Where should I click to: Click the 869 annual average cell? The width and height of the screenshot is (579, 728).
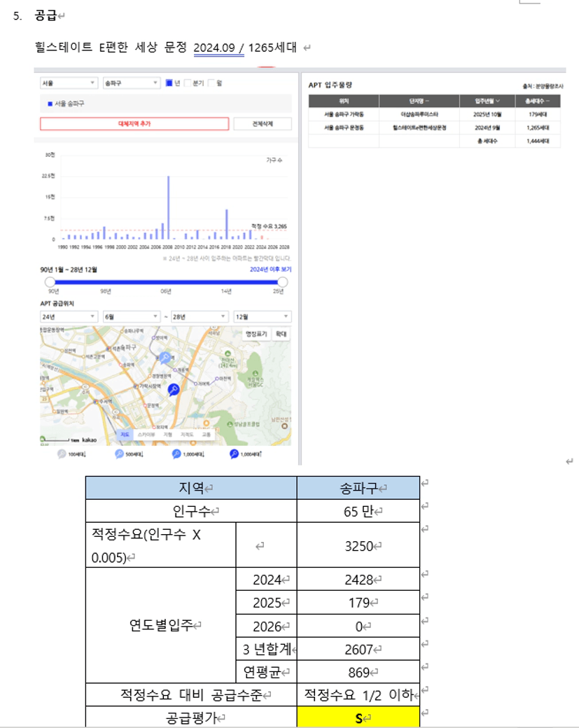click(358, 672)
